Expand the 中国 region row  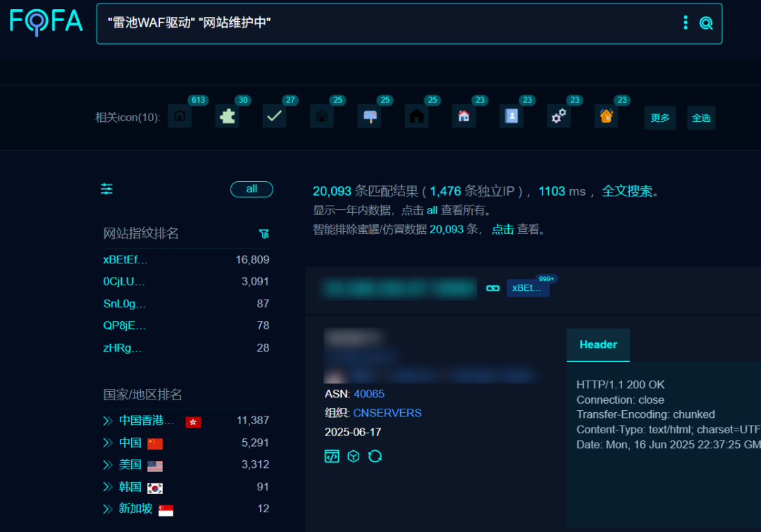point(108,443)
